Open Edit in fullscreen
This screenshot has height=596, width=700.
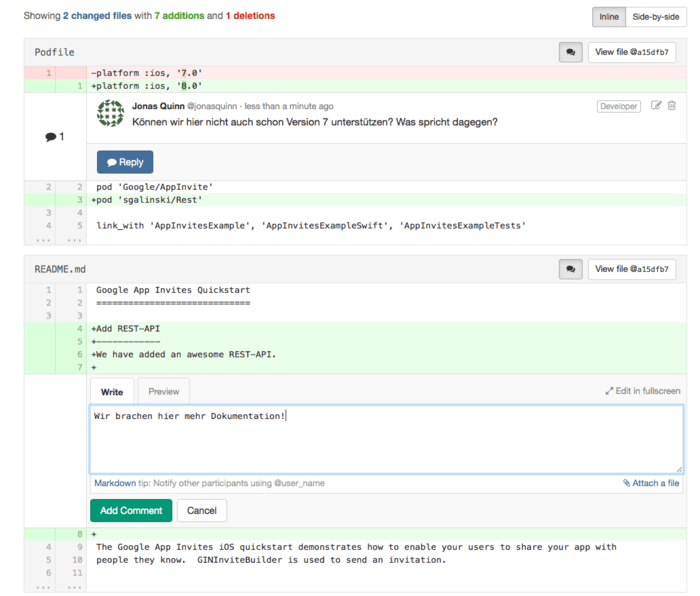click(x=643, y=391)
